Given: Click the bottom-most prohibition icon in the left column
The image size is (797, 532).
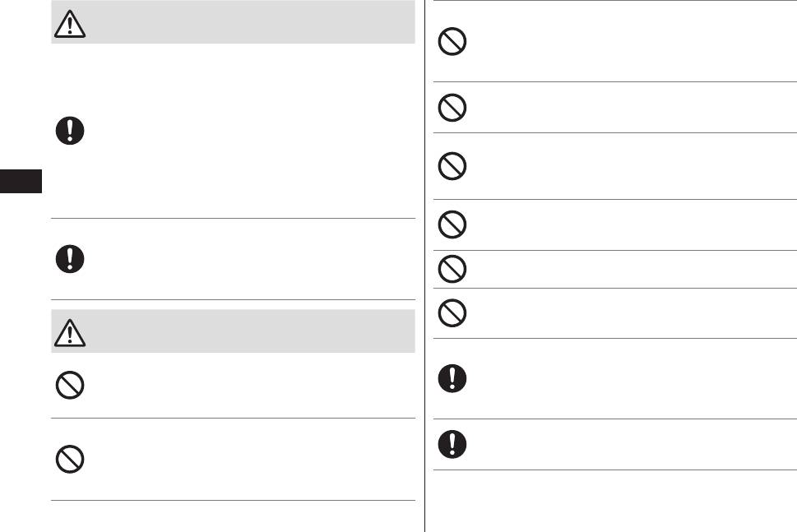Looking at the screenshot, I should pos(67,460).
